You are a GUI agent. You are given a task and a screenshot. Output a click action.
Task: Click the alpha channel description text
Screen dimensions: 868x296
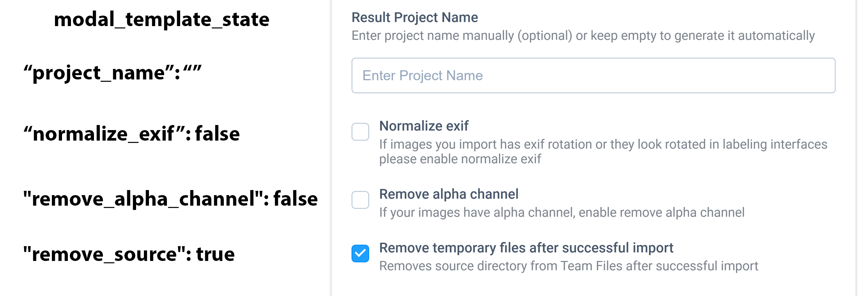[x=562, y=212]
